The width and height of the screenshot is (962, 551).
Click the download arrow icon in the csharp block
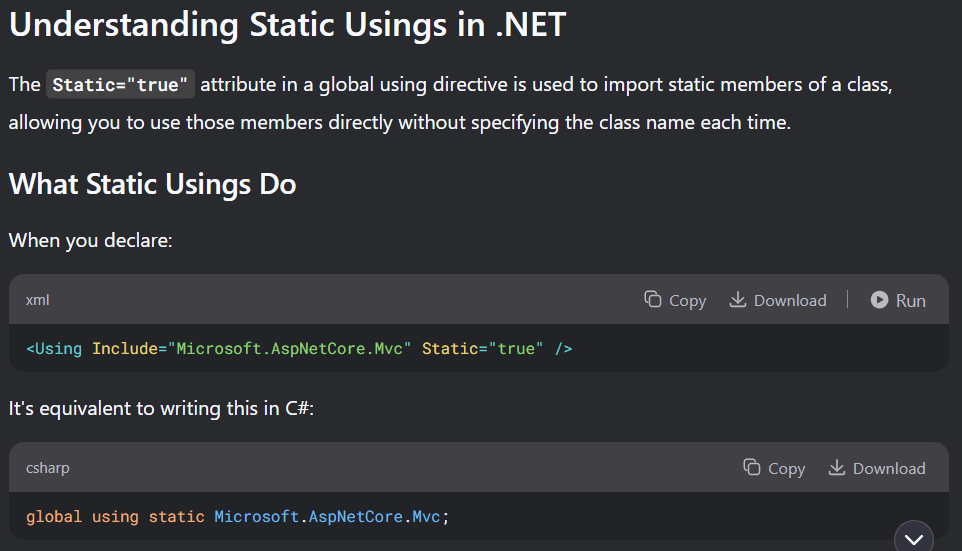837,468
